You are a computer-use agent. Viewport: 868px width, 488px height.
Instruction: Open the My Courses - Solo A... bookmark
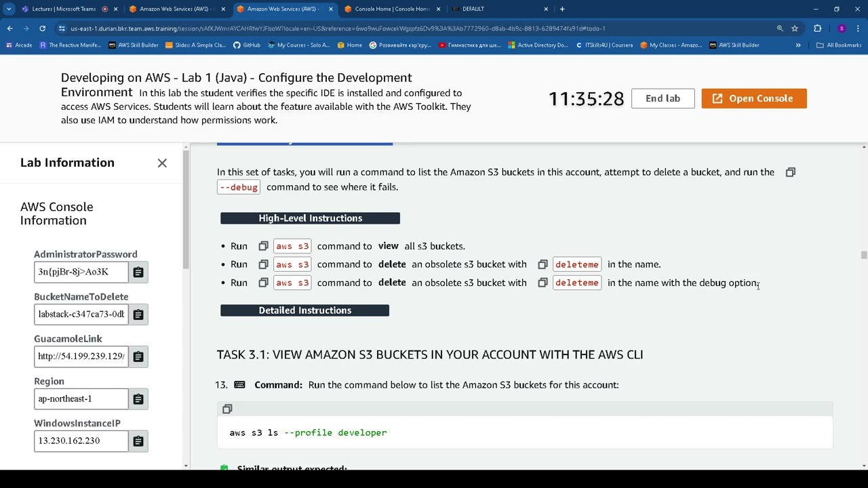pos(298,45)
